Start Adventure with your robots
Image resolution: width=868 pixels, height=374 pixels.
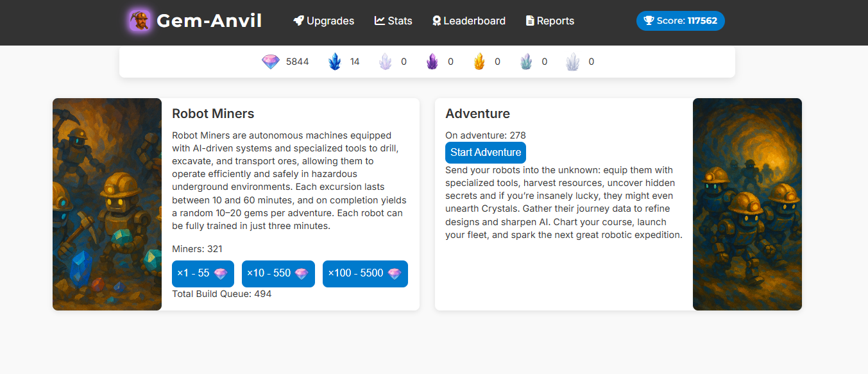coord(486,153)
